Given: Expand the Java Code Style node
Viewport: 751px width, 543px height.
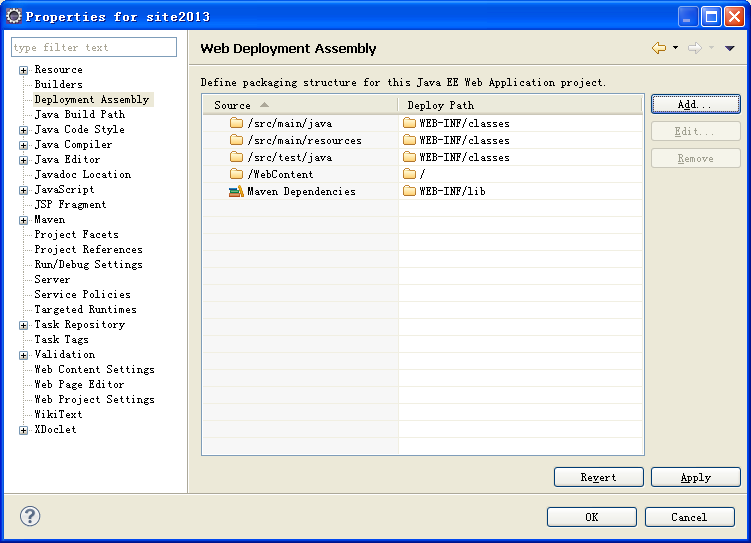Looking at the screenshot, I should tap(23, 130).
